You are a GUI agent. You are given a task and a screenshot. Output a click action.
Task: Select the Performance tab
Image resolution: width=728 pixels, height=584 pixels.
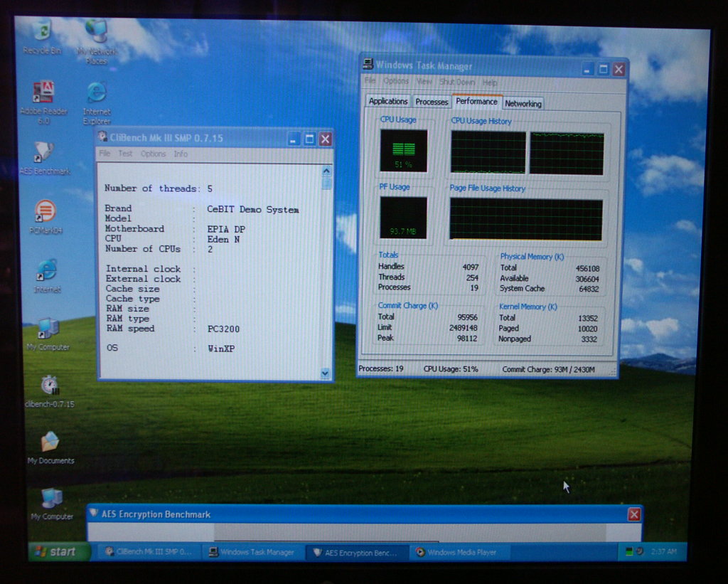(x=477, y=101)
